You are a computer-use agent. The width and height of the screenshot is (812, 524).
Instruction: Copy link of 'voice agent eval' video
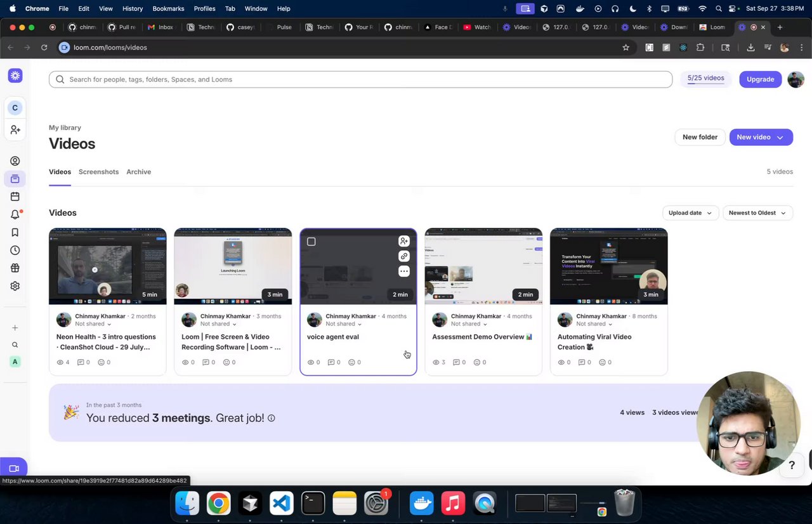[404, 256]
